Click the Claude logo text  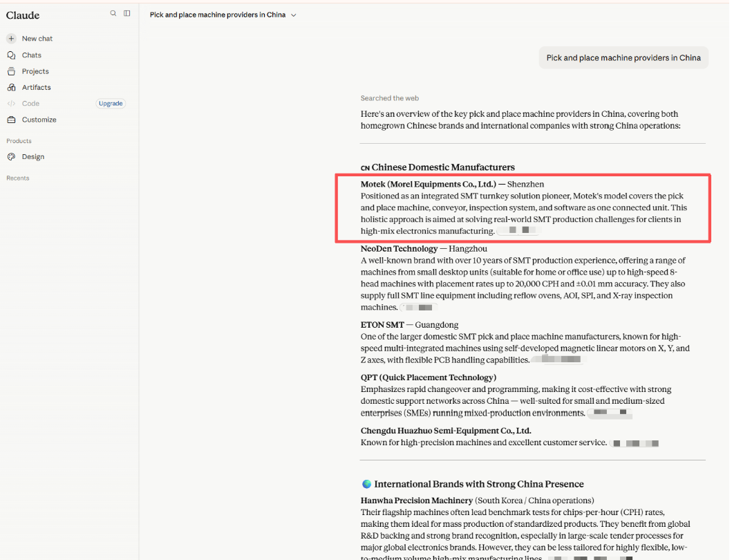tap(23, 15)
